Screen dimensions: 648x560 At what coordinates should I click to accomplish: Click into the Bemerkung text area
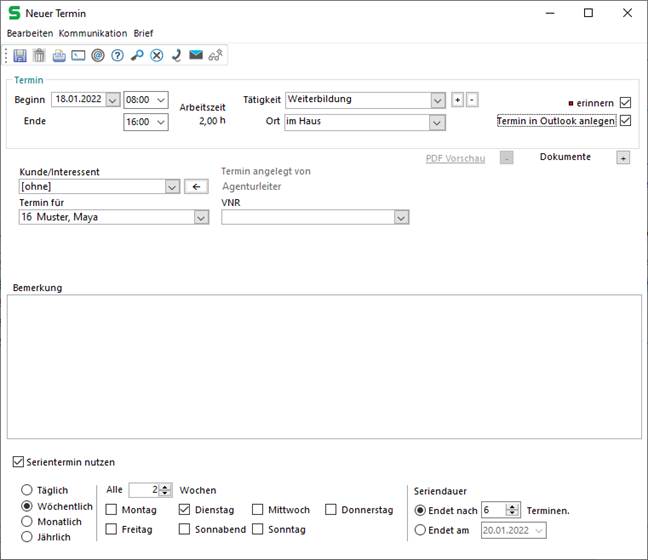pos(324,366)
